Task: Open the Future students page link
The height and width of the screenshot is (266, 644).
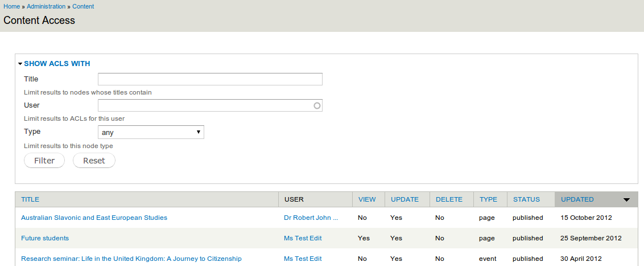Action: tap(45, 238)
